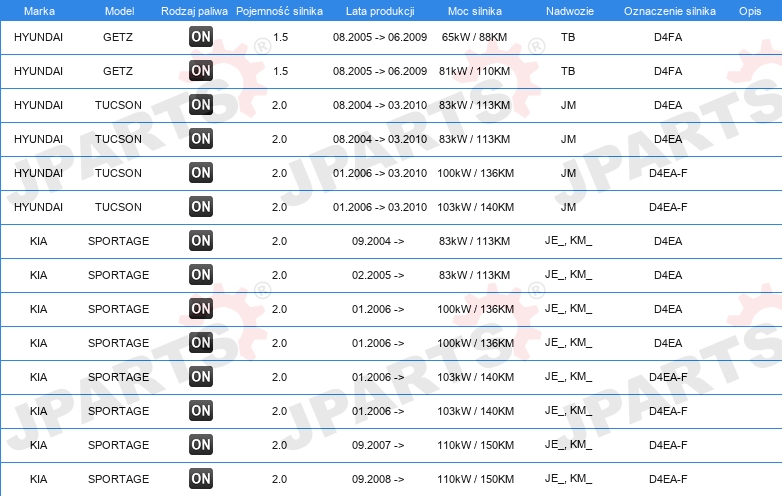
Task: Click the Oznaczenie silnika column header
Action: [670, 11]
